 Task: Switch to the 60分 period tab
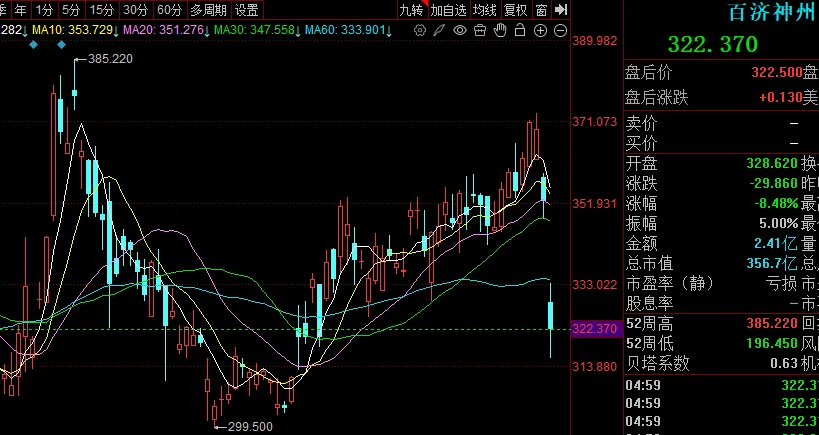click(169, 9)
